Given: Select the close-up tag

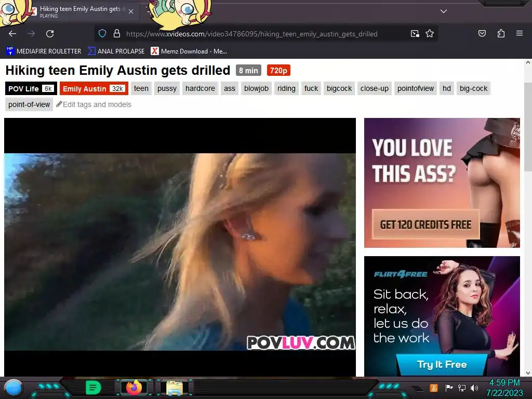Looking at the screenshot, I should tap(374, 88).
